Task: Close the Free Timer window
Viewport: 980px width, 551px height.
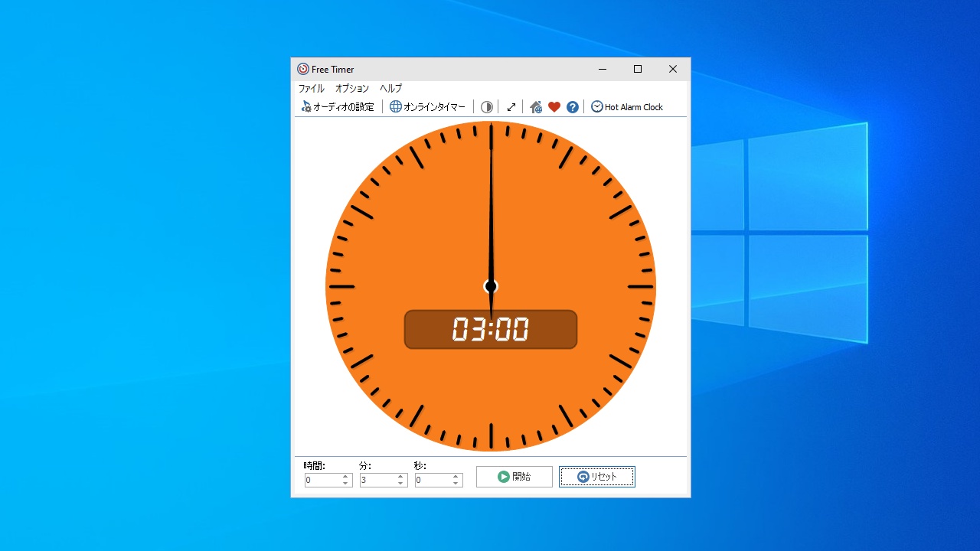Action: (673, 69)
